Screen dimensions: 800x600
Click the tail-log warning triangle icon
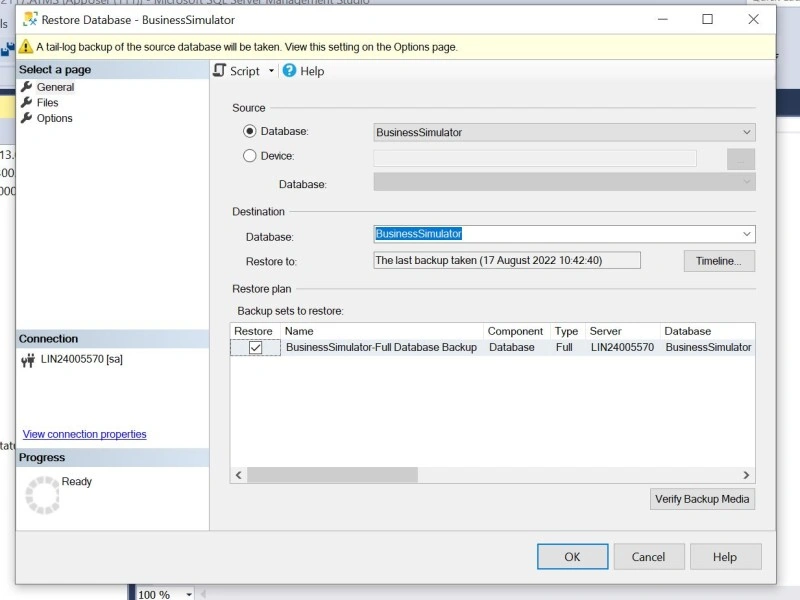pos(26,47)
